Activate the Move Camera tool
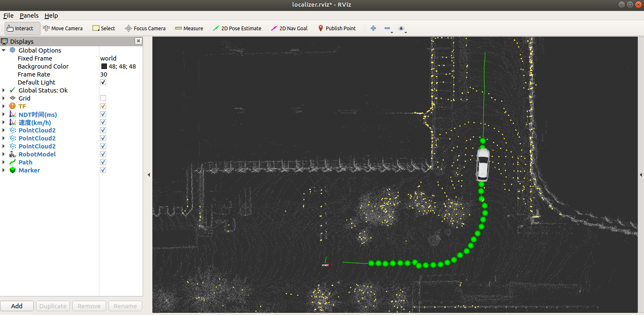 click(63, 29)
